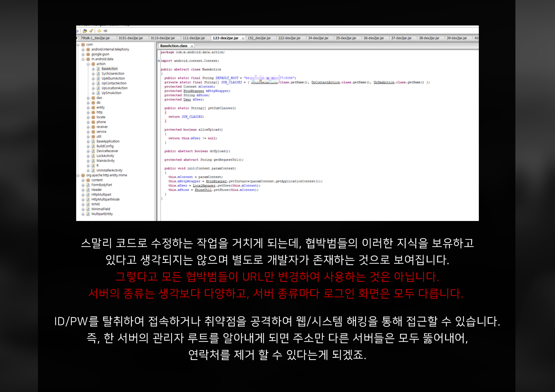Select the http package in tree

(100, 112)
